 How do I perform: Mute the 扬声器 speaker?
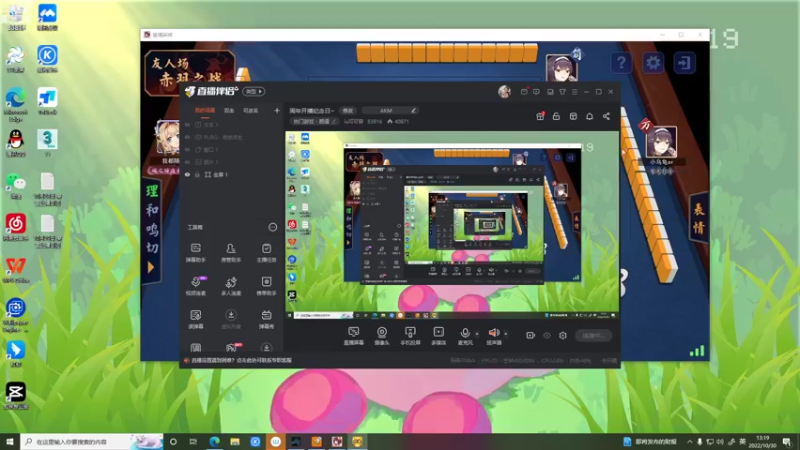(x=494, y=336)
